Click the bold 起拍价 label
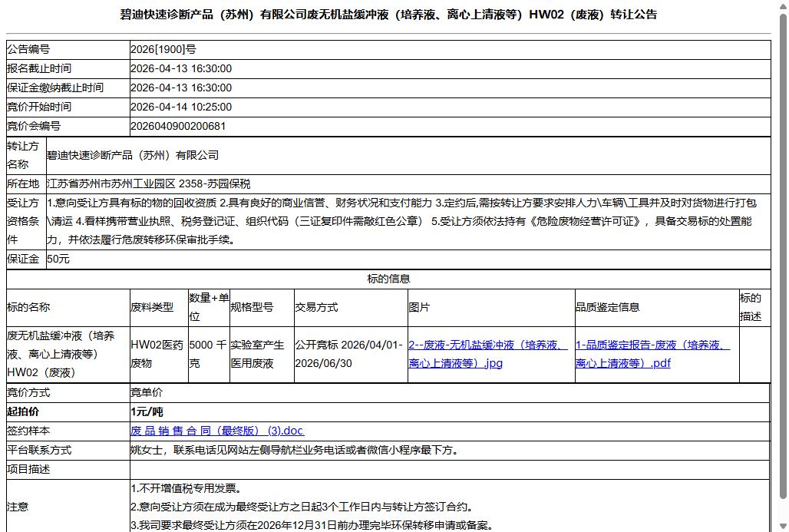This screenshot has height=532, width=789. pyautogui.click(x=23, y=411)
